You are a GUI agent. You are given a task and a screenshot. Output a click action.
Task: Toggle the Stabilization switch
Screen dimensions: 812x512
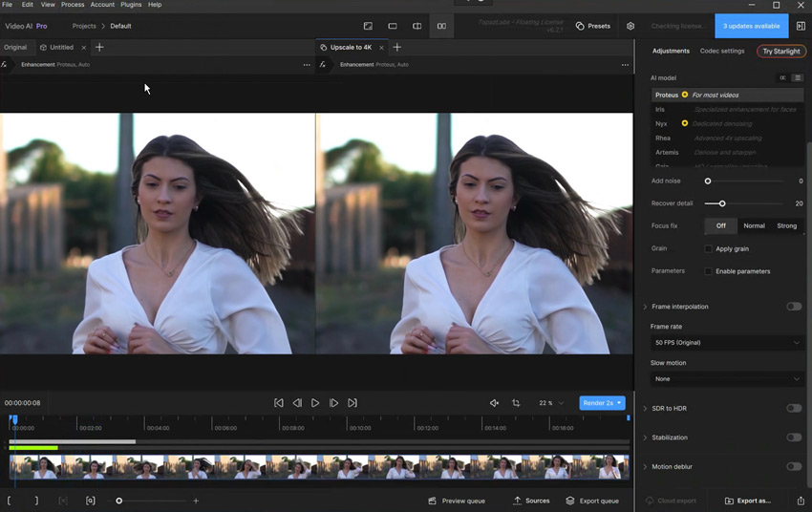794,437
